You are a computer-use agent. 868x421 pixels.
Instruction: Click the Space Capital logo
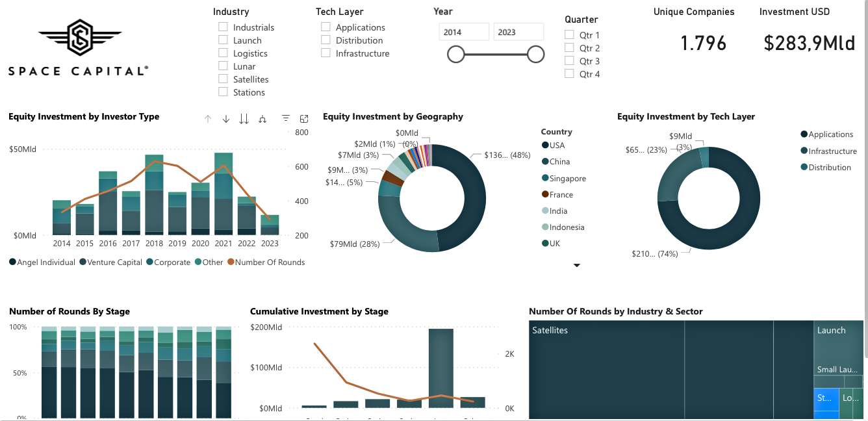click(x=79, y=47)
